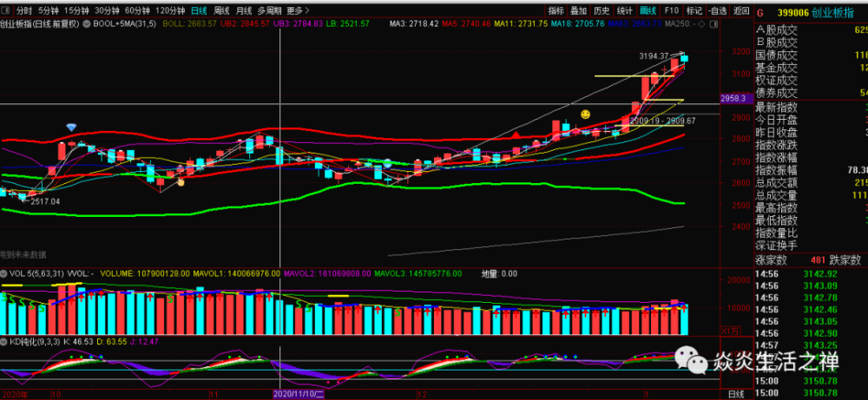The height and width of the screenshot is (400, 868).
Task: Click the 2020/11/10/二 date marker
Action: point(299,394)
